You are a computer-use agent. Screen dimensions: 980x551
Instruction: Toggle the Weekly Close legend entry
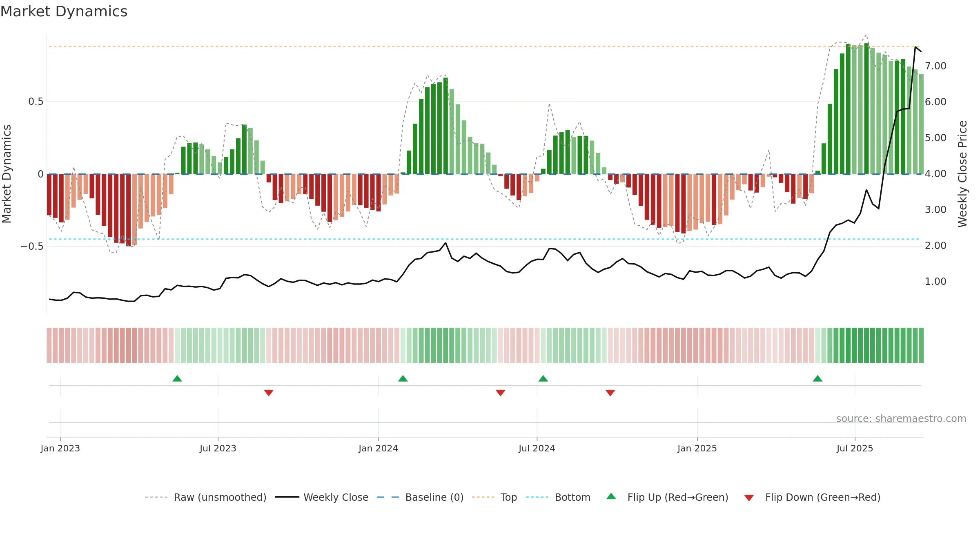(322, 497)
